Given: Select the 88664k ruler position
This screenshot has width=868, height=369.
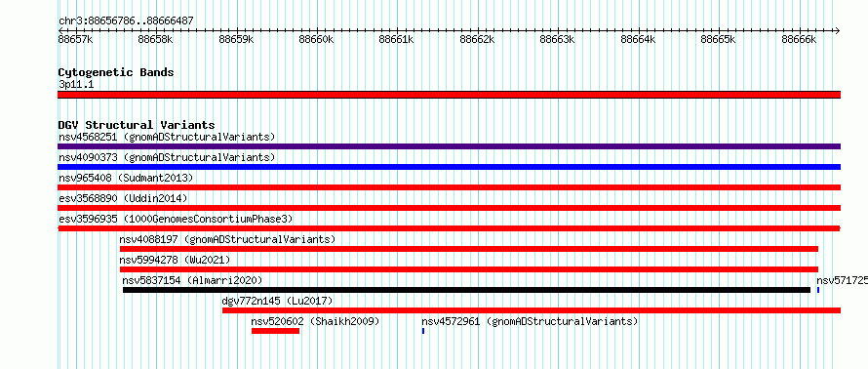Looking at the screenshot, I should 638,39.
